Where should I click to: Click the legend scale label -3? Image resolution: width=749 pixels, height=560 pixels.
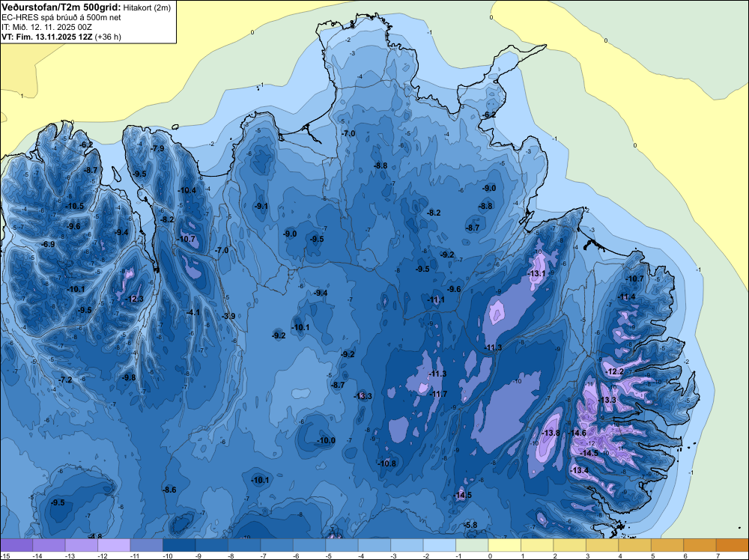[x=394, y=556]
